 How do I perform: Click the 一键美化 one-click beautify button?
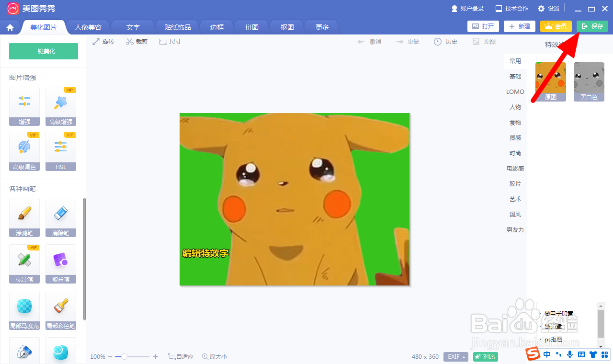(44, 51)
